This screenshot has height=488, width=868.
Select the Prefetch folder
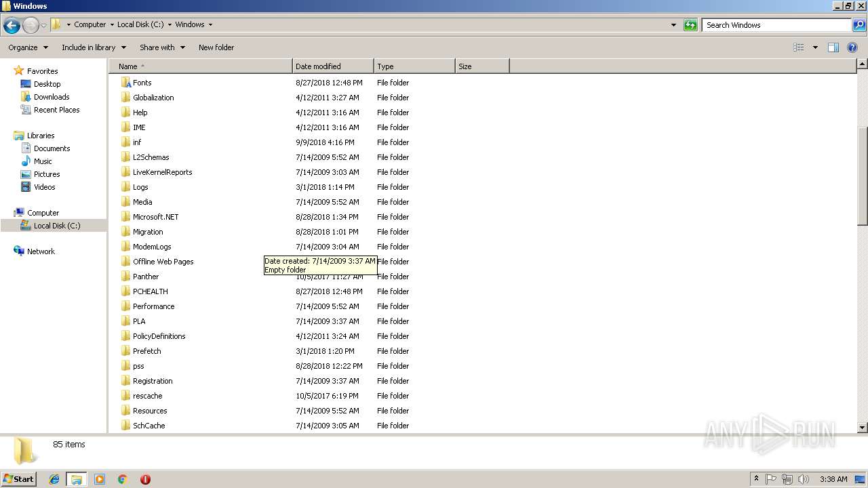click(x=146, y=351)
